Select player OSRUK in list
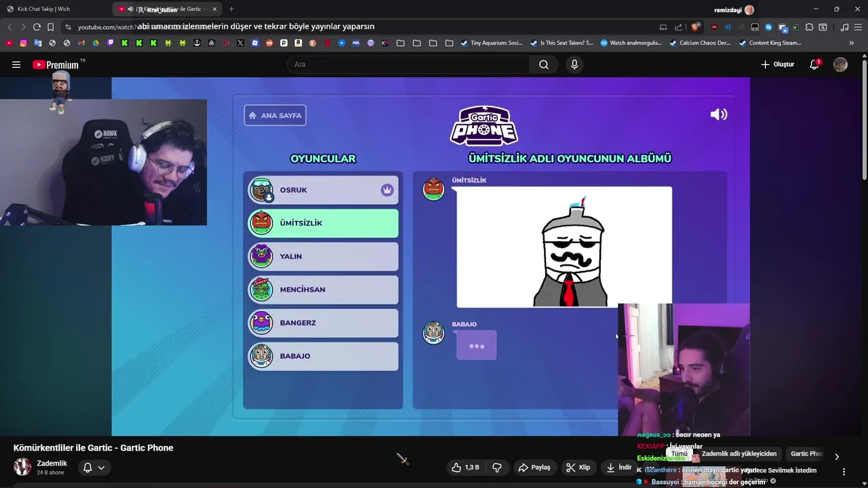 323,190
